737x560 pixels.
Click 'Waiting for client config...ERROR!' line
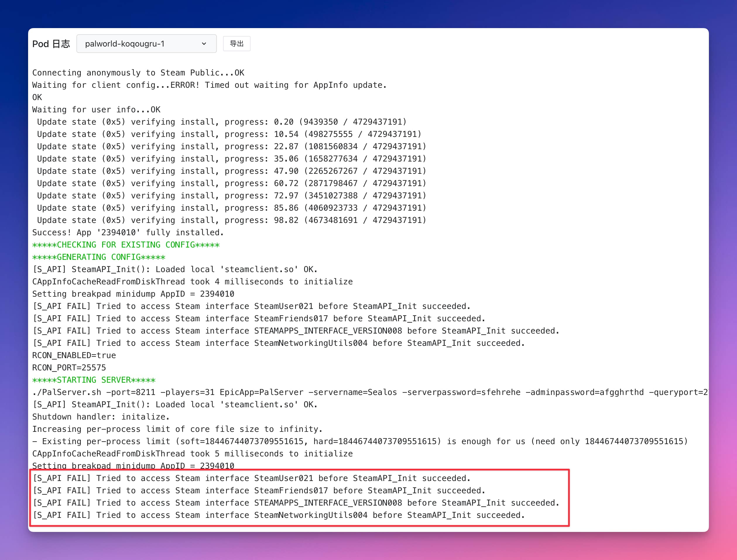click(210, 85)
